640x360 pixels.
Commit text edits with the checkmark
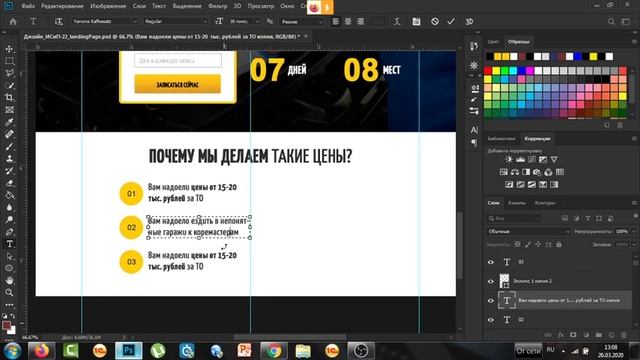pyautogui.click(x=451, y=22)
